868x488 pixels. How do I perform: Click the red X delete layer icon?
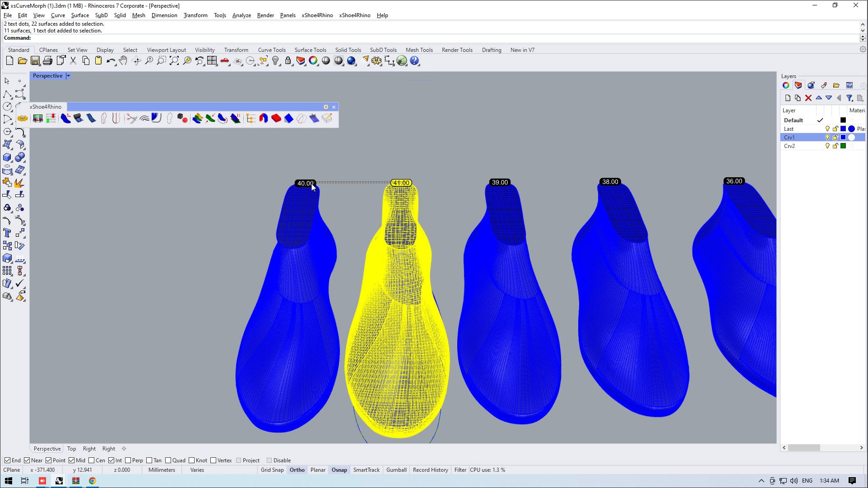808,98
